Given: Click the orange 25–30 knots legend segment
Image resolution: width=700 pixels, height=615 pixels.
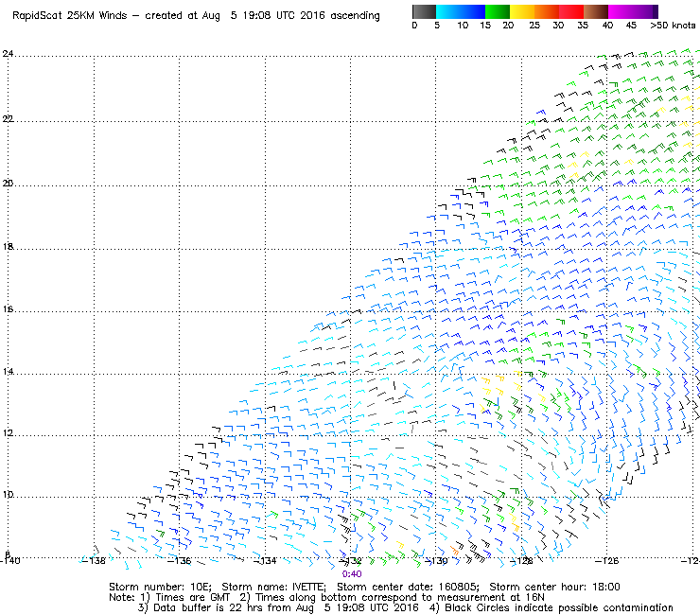Looking at the screenshot, I should [547, 11].
